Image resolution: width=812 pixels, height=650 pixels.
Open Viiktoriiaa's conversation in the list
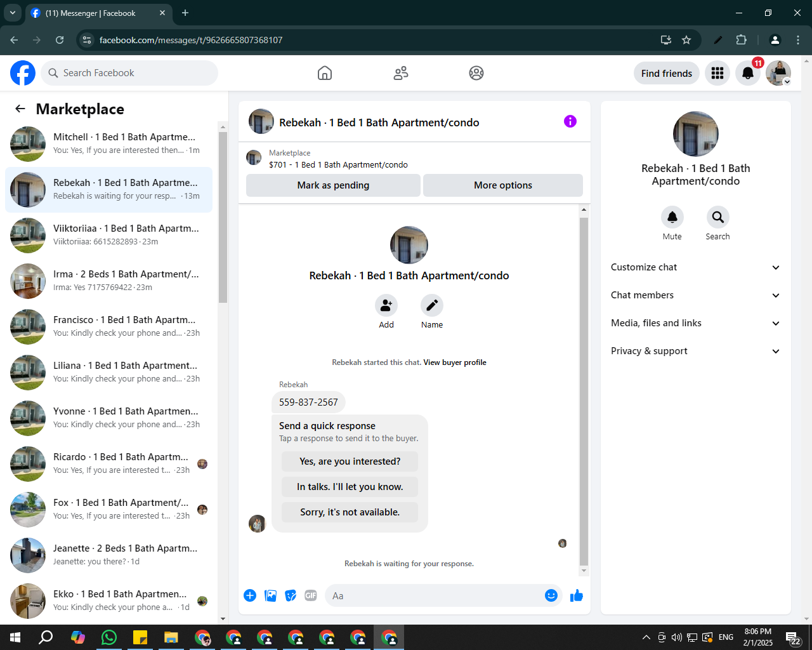[x=108, y=235]
